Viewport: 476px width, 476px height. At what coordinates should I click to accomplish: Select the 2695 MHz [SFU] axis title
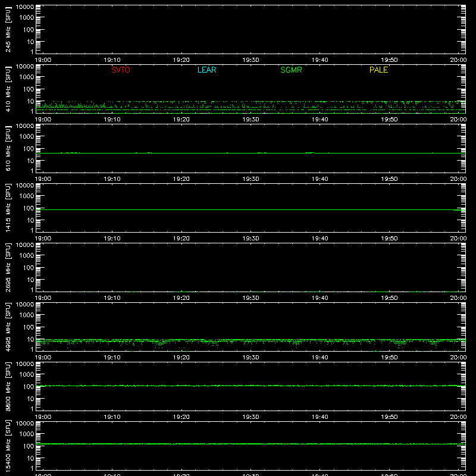[8, 267]
